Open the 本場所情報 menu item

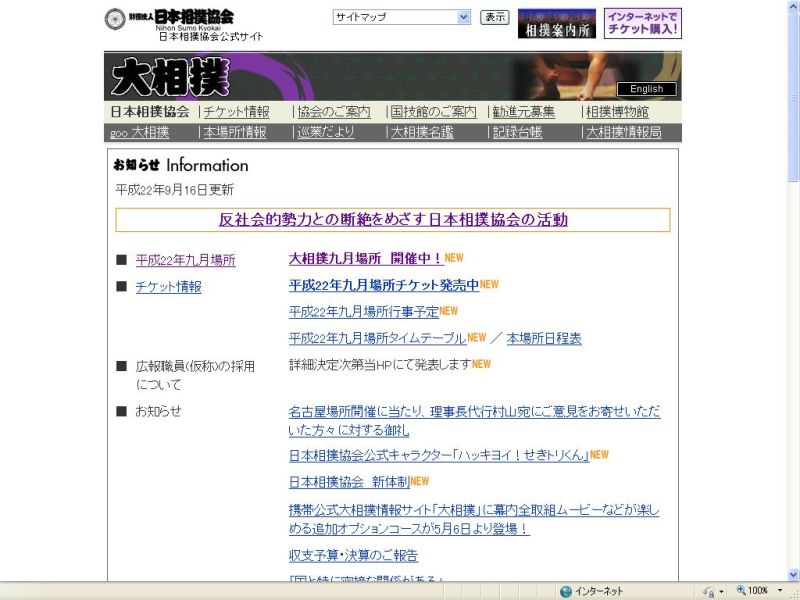pyautogui.click(x=235, y=133)
